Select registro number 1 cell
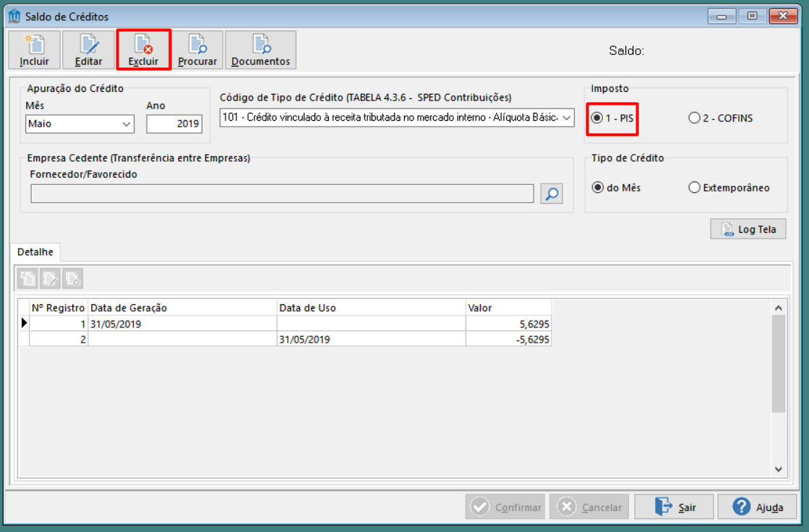 coord(59,324)
